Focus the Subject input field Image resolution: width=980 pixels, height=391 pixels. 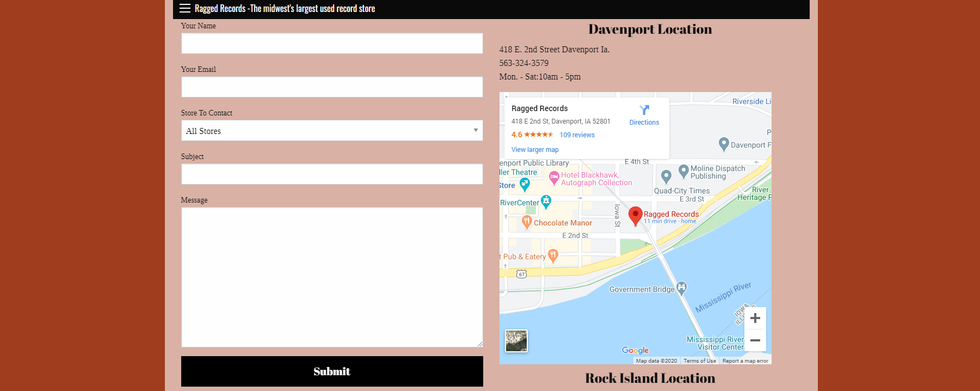coord(332,174)
